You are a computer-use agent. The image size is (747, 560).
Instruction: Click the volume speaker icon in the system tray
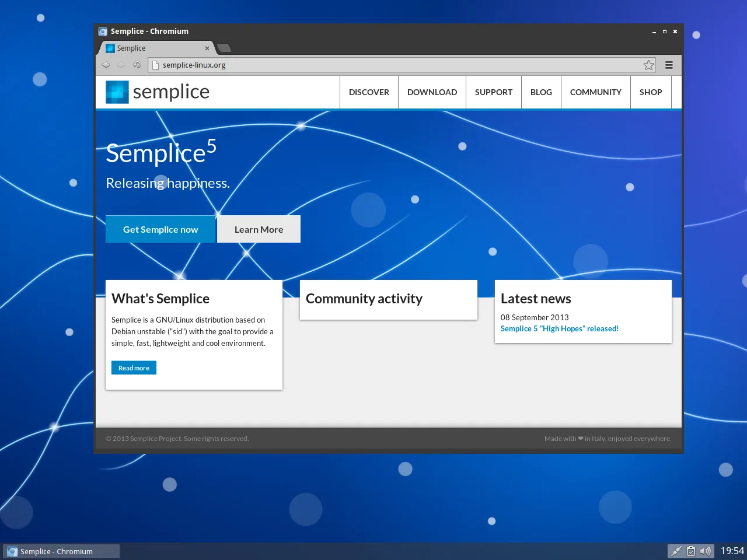coord(706,551)
